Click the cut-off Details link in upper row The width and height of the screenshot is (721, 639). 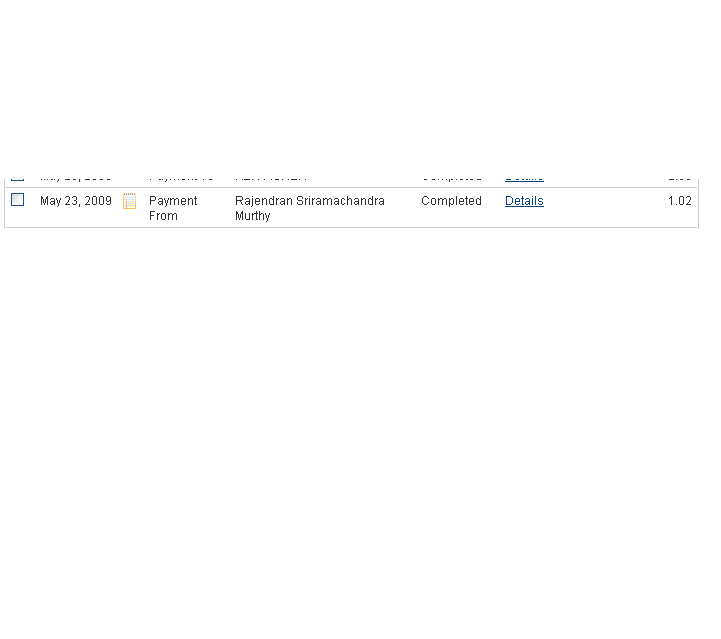(x=524, y=178)
